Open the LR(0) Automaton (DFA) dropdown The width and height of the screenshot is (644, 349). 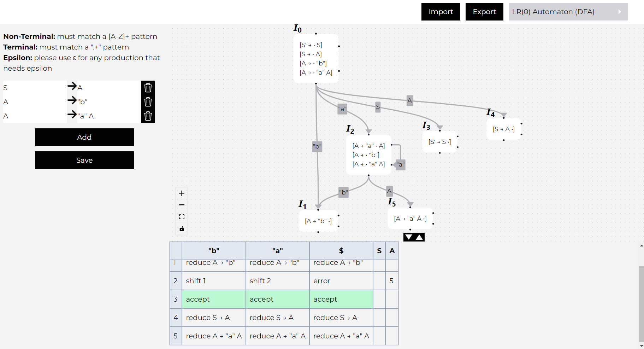pos(568,12)
